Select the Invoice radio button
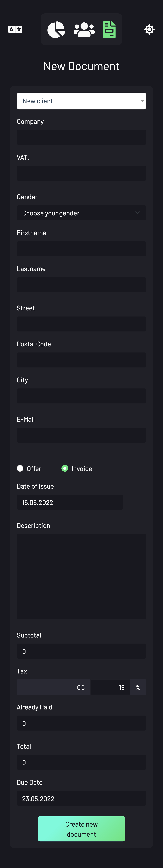163x868 pixels. point(65,468)
